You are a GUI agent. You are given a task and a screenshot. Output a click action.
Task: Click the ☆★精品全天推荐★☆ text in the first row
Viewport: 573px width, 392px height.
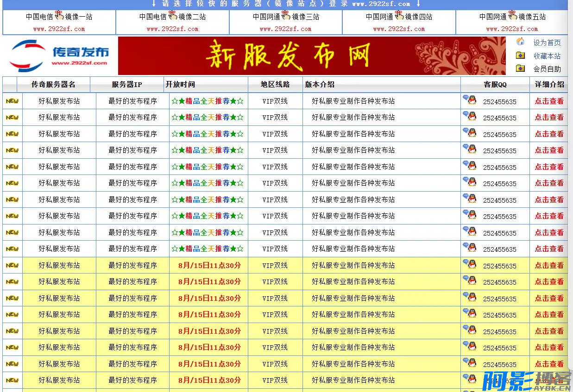tap(208, 101)
